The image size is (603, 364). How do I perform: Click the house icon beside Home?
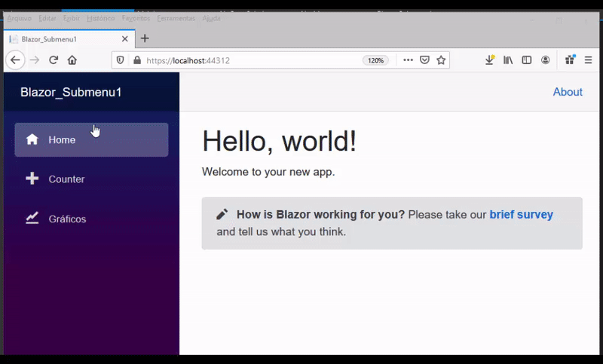[32, 139]
